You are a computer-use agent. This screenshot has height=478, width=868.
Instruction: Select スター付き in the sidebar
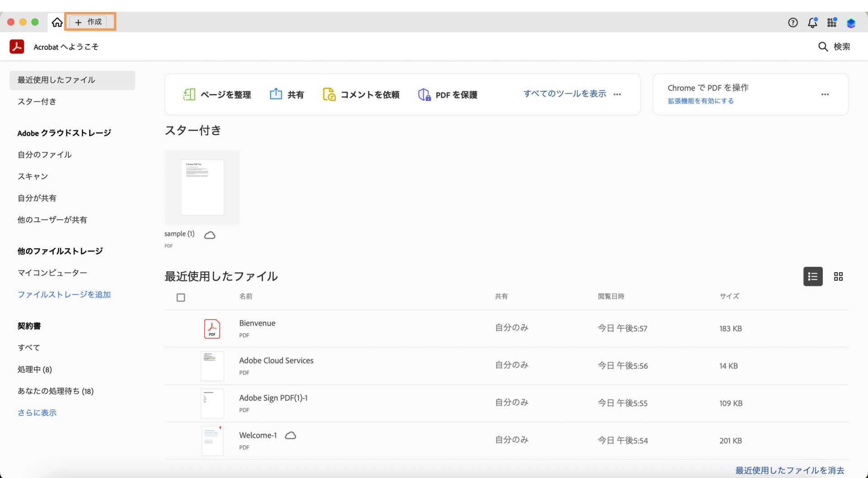(37, 101)
